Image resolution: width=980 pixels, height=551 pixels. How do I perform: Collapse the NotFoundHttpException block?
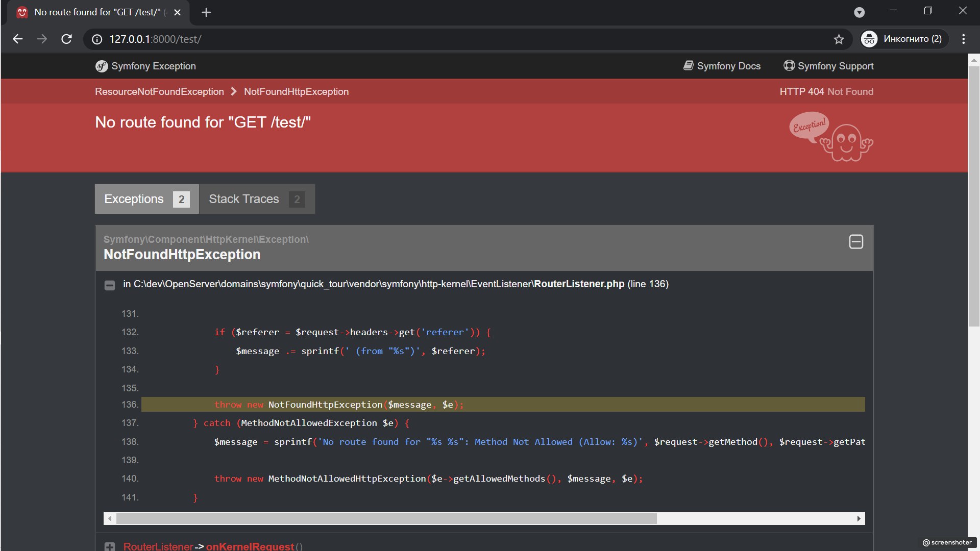pyautogui.click(x=855, y=242)
